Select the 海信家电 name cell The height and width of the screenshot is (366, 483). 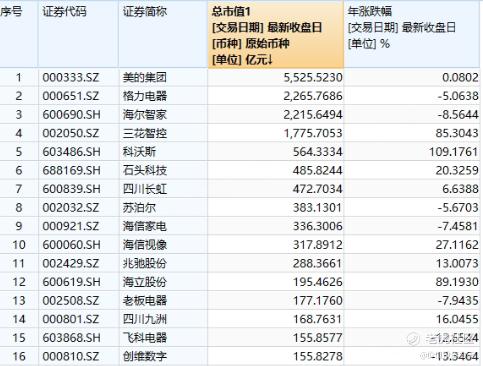pos(163,226)
